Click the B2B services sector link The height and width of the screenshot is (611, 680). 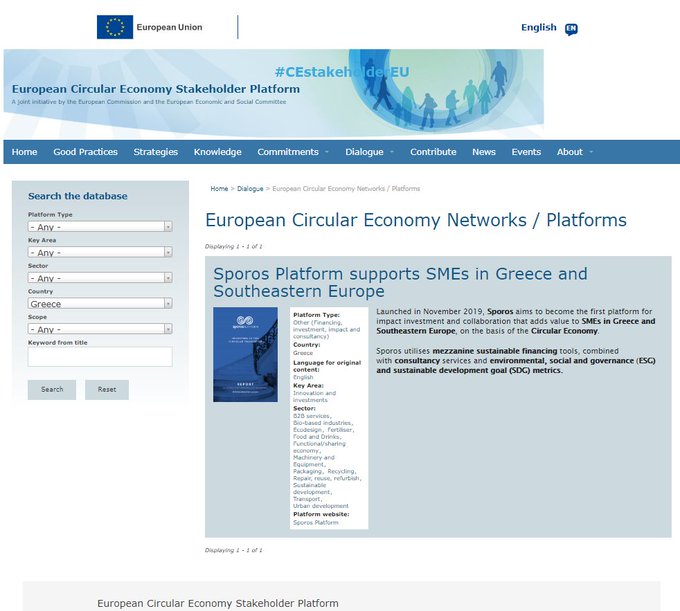[311, 416]
